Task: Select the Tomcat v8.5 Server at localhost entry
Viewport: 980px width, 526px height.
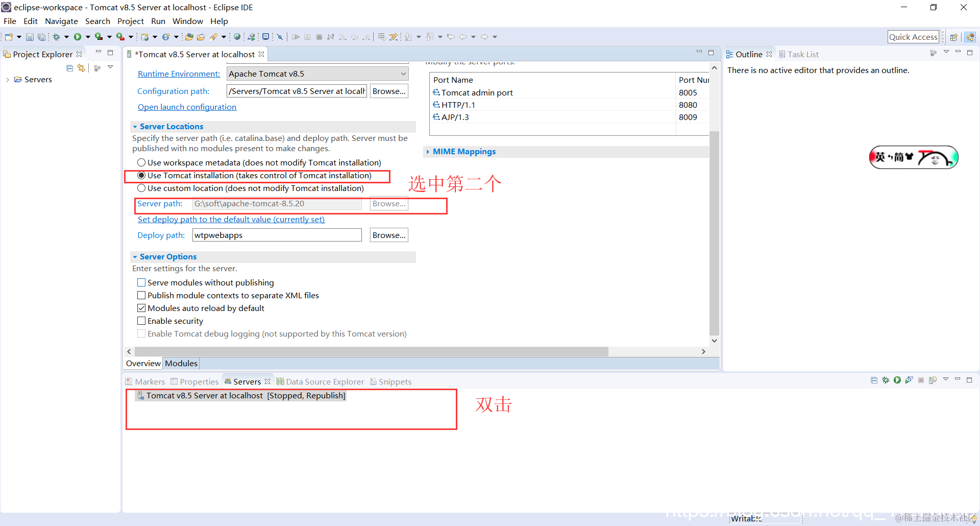Action: (241, 395)
